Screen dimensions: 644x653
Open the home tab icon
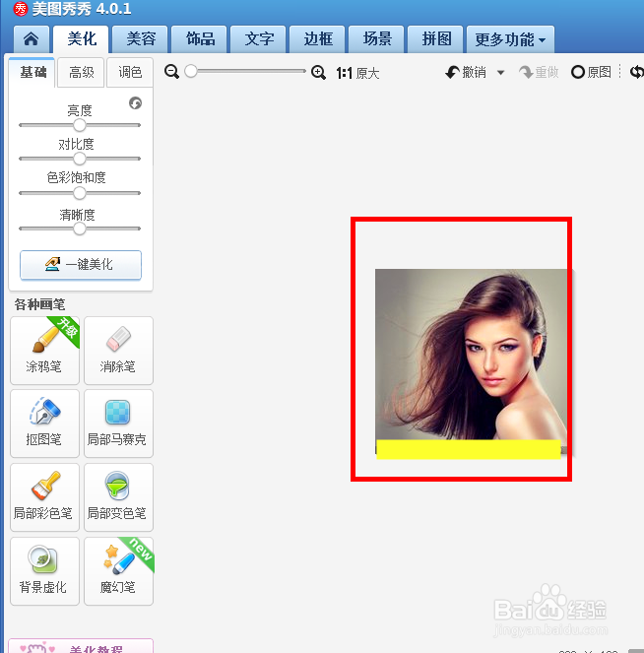[32, 39]
